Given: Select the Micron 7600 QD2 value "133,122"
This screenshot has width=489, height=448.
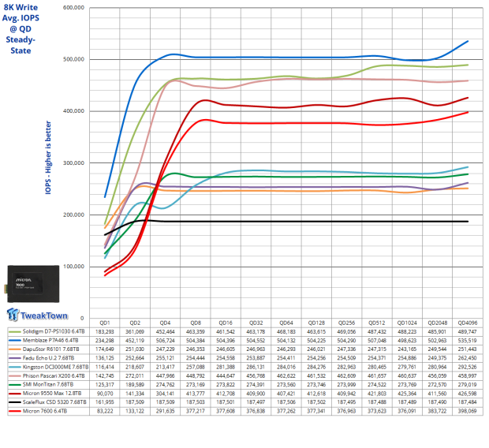Looking at the screenshot, I should [x=135, y=411].
